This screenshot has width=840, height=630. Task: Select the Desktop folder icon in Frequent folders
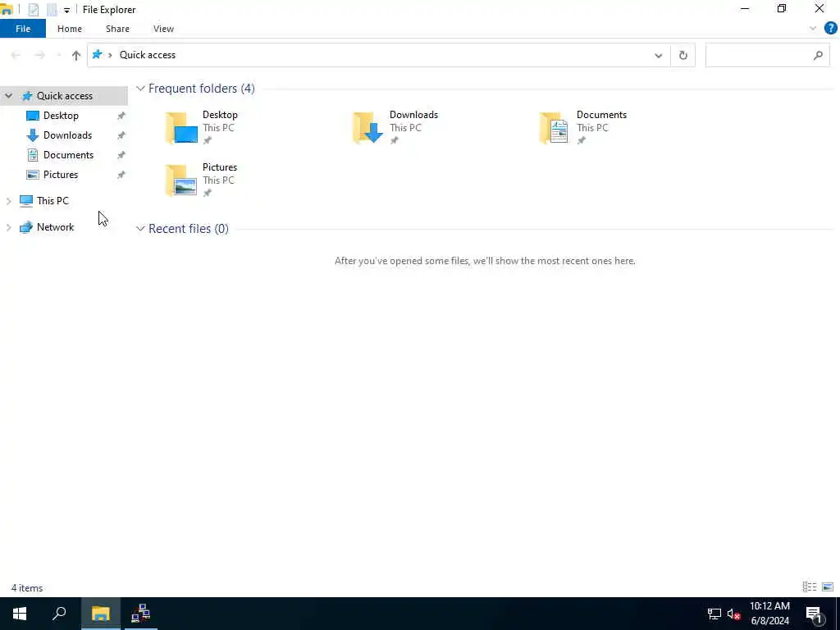pyautogui.click(x=181, y=128)
